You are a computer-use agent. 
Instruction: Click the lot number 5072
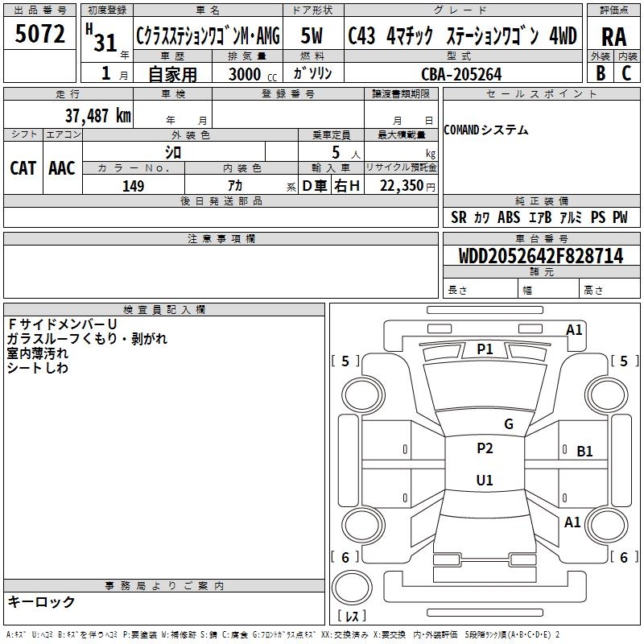pos(39,35)
